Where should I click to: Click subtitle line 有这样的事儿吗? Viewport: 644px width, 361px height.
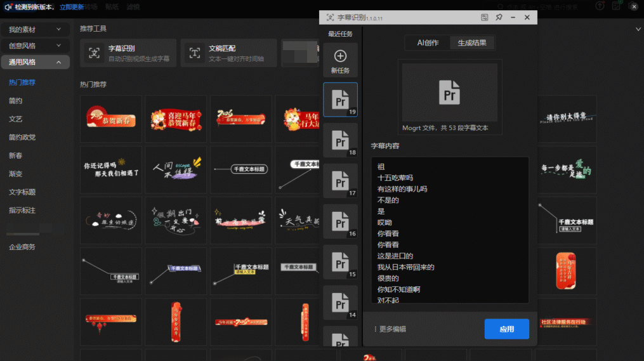click(402, 189)
